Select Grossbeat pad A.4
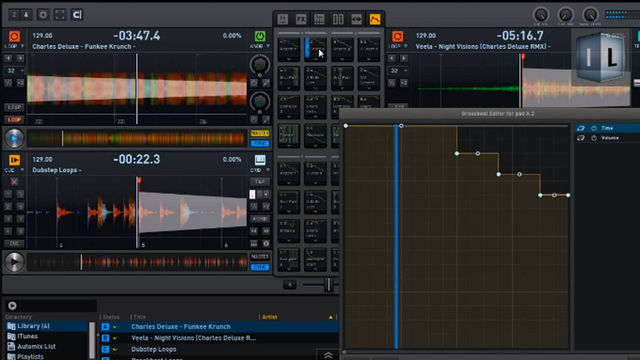Viewport: 640px width, 360px height. (369, 49)
